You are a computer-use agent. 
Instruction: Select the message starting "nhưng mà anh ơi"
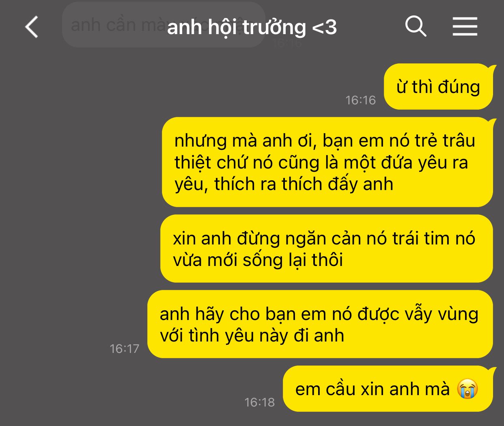click(x=328, y=162)
